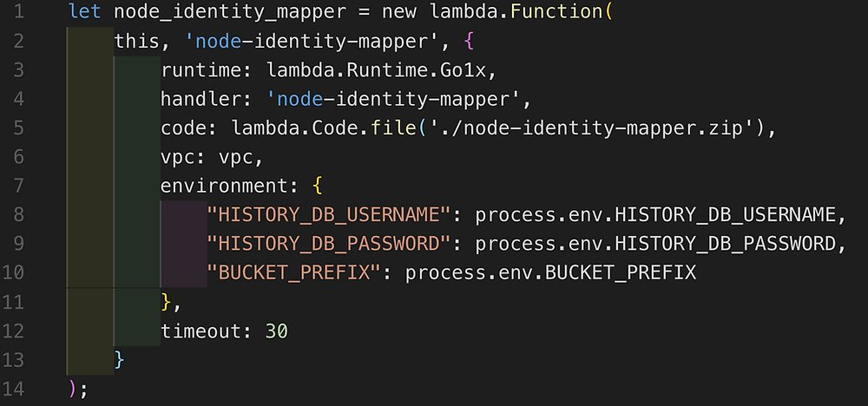This screenshot has height=406, width=868.
Task: Click process.env.HISTORY_DB_PASSWORD value
Action: point(655,244)
